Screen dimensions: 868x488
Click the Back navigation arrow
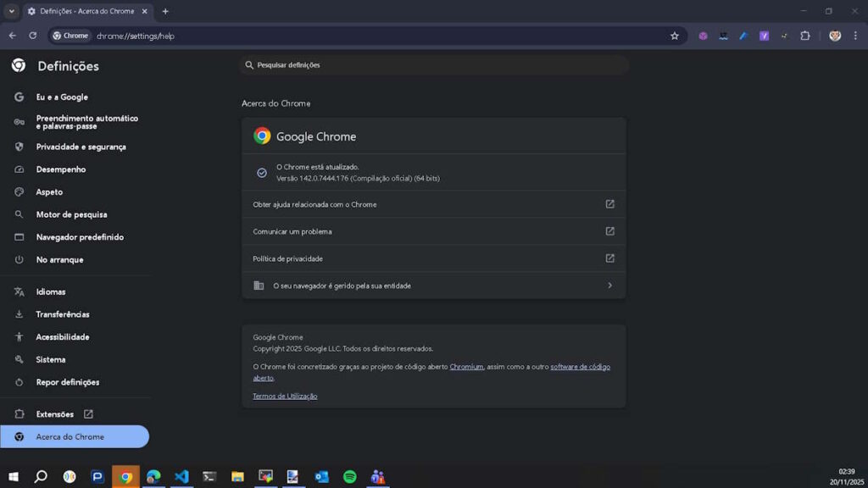(13, 36)
